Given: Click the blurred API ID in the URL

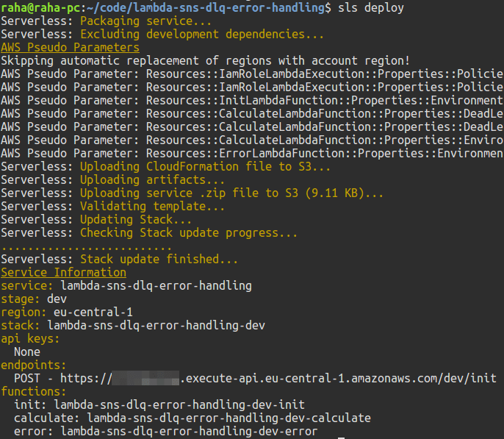Looking at the screenshot, I should click(145, 378).
